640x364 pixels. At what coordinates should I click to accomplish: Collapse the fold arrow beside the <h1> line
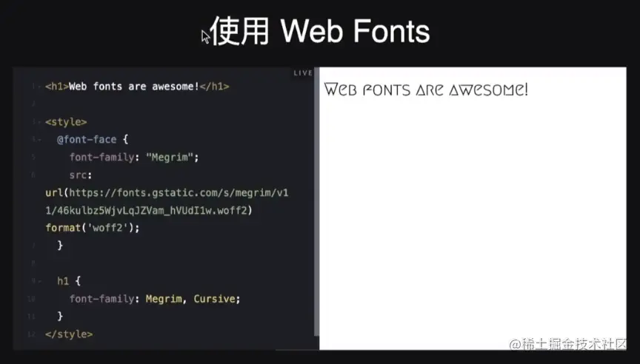pos(39,87)
